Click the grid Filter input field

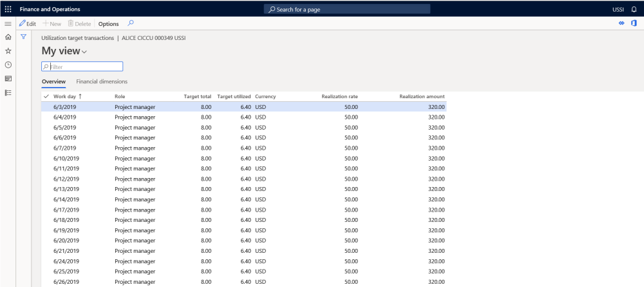tap(82, 66)
